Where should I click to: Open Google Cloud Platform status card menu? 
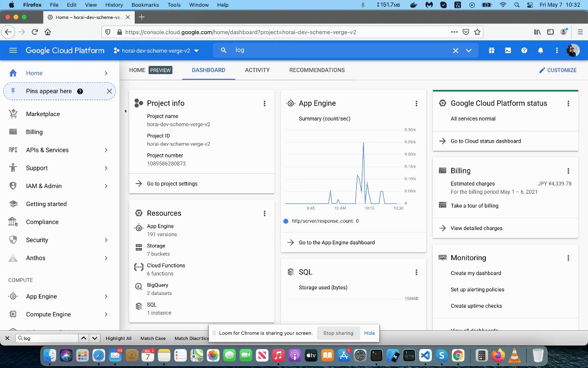point(568,103)
